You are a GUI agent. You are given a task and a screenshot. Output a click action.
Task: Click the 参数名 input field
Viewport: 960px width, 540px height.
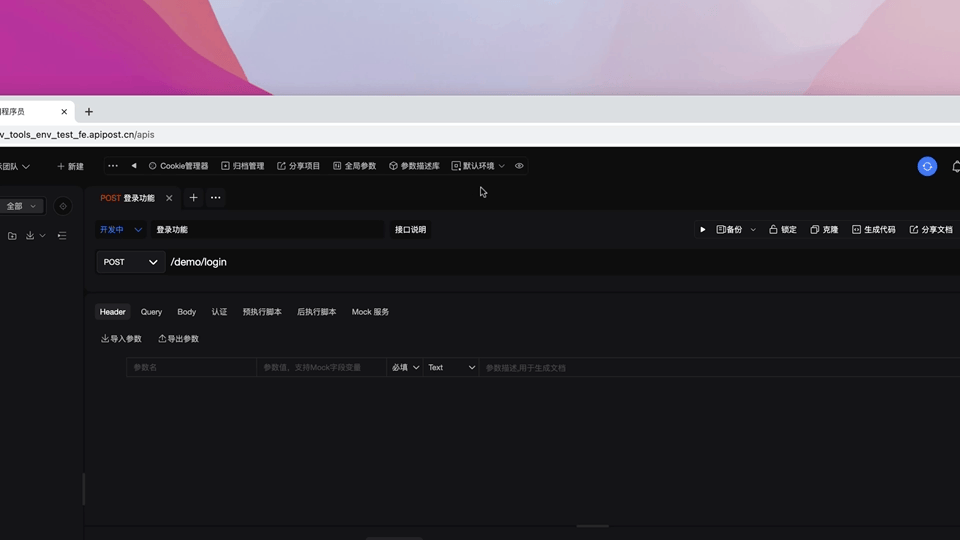pos(191,367)
